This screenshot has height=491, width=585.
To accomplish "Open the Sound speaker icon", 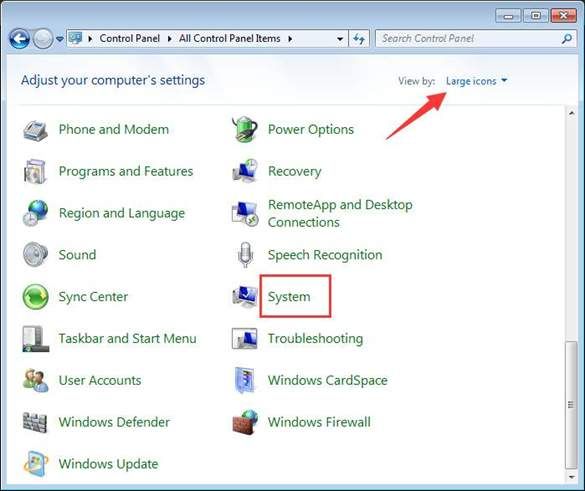I will pyautogui.click(x=35, y=254).
